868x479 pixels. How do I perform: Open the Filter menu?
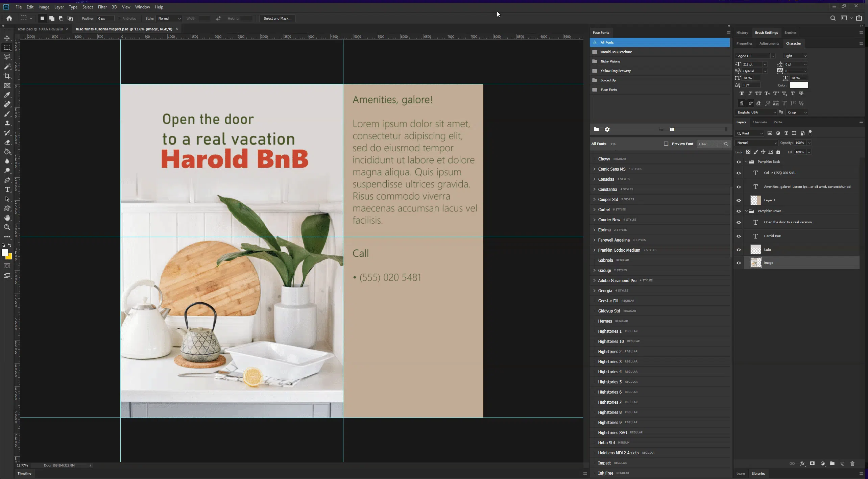point(102,7)
